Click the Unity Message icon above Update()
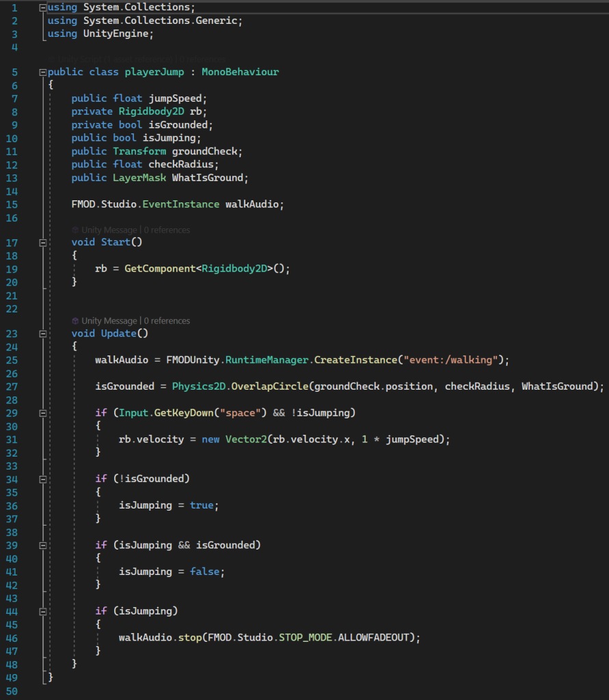The image size is (609, 700). click(x=75, y=321)
